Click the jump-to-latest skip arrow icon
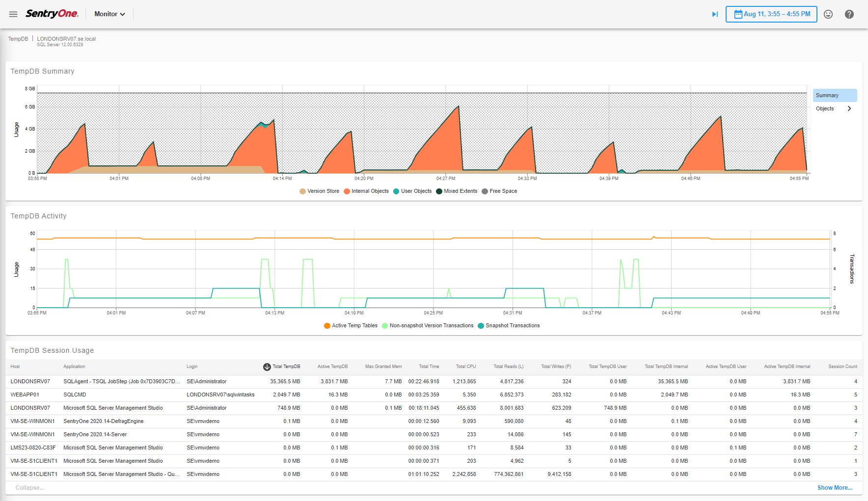This screenshot has height=501, width=868. (714, 14)
